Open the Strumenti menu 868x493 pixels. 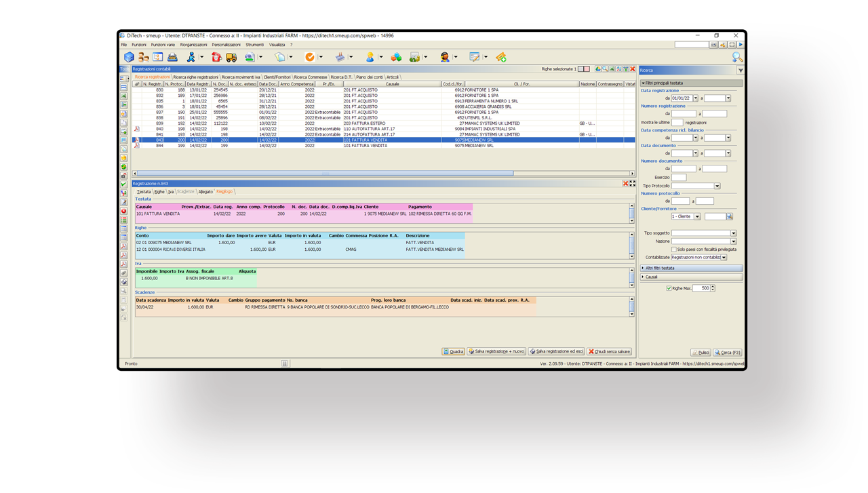coord(254,45)
